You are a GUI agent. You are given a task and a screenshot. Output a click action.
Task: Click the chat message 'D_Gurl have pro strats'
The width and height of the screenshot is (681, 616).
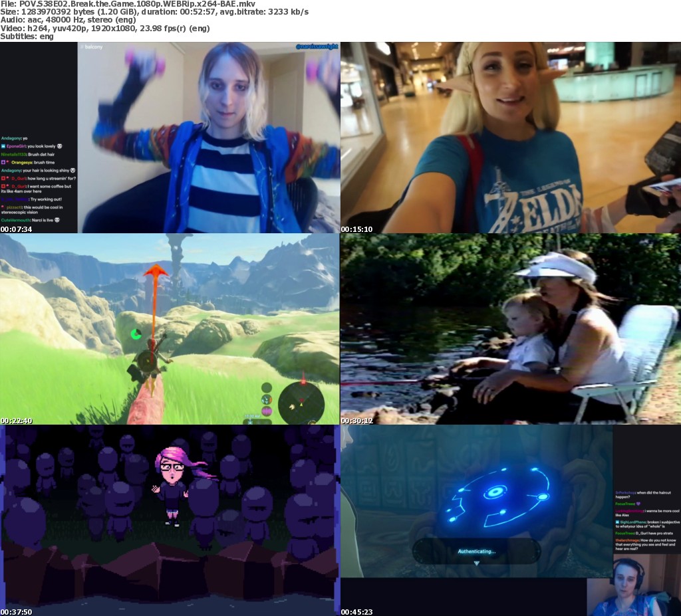[644, 533]
